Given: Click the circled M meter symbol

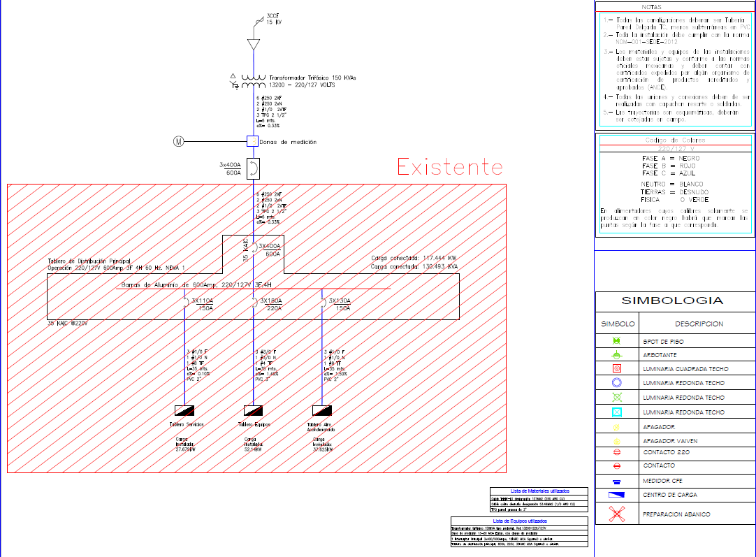Looking at the screenshot, I should tap(178, 142).
